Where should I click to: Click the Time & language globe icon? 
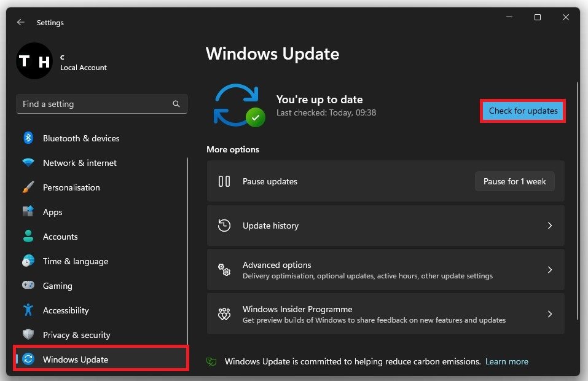(28, 261)
